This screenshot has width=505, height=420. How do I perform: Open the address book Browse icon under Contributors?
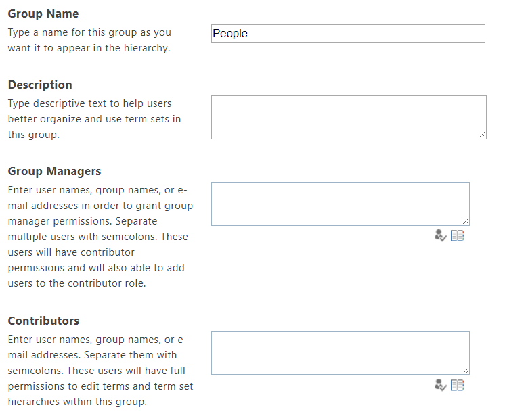coord(458,386)
